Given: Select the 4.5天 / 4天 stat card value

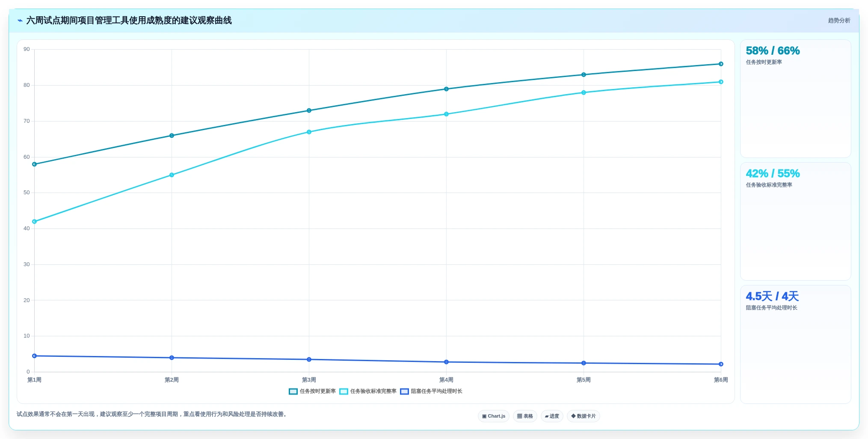Looking at the screenshot, I should coord(772,297).
